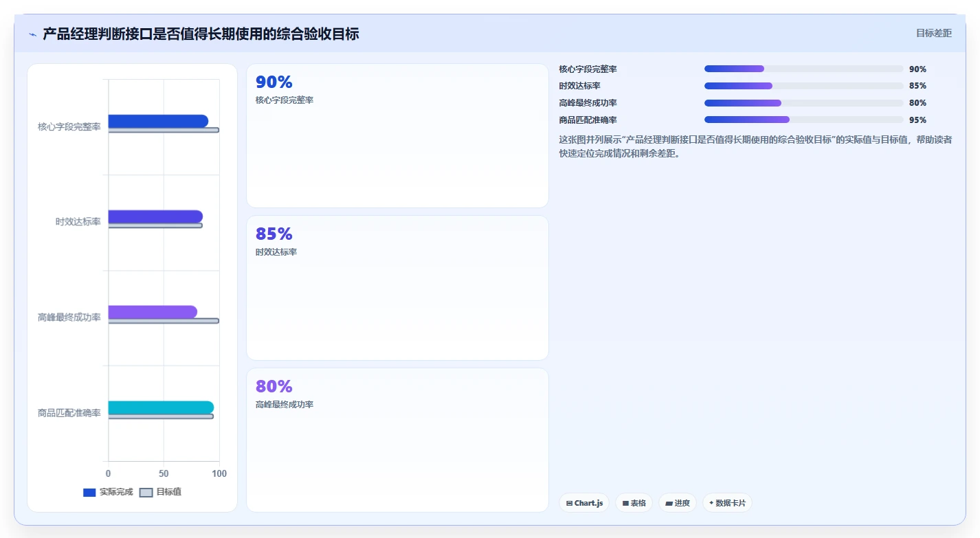Open the 80% 高峰最终成功率 data card
This screenshot has height=538, width=980.
pos(397,440)
